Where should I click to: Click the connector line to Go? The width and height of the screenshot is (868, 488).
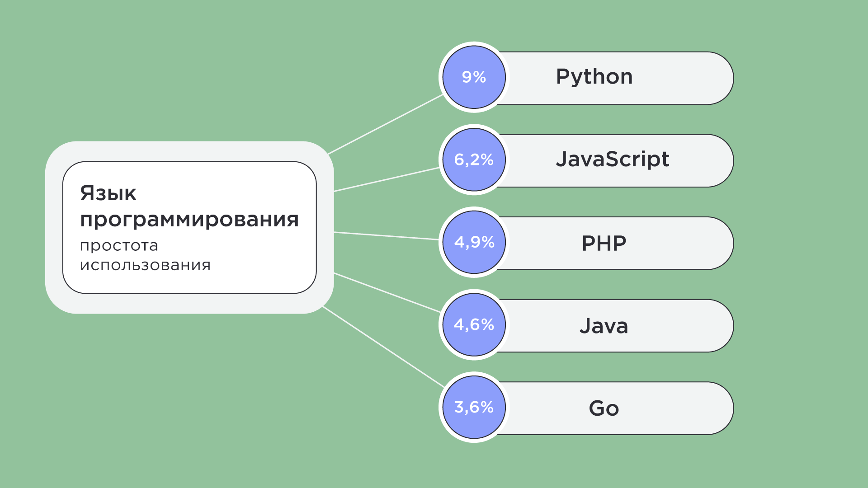(383, 347)
